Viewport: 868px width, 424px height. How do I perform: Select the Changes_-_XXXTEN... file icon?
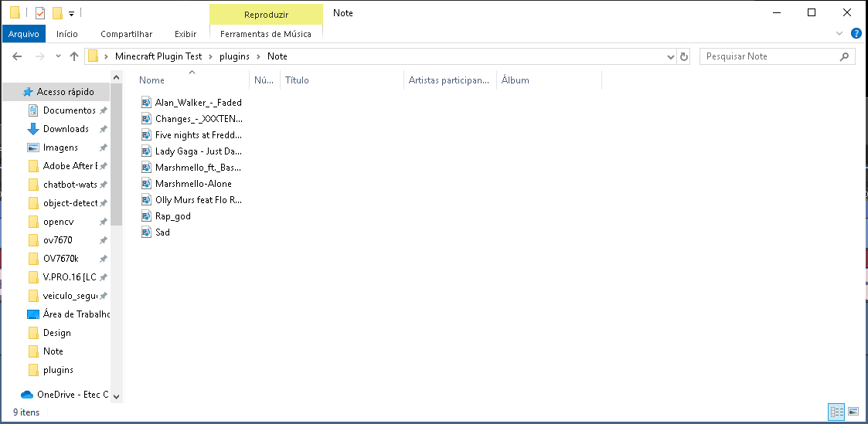tap(146, 118)
